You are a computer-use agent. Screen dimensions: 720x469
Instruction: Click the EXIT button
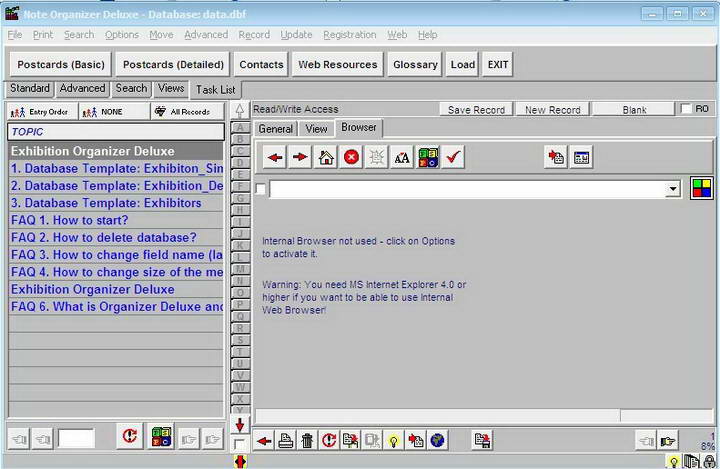coord(498,65)
